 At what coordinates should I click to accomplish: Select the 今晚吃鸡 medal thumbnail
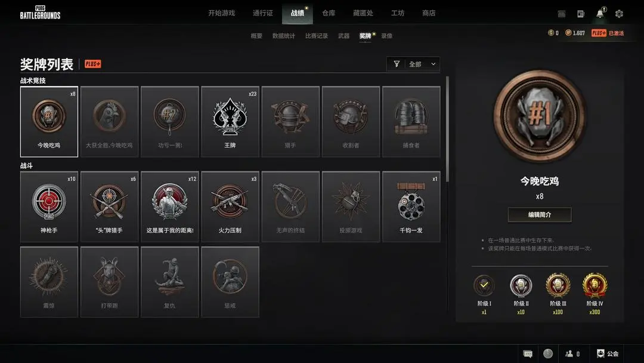49,122
